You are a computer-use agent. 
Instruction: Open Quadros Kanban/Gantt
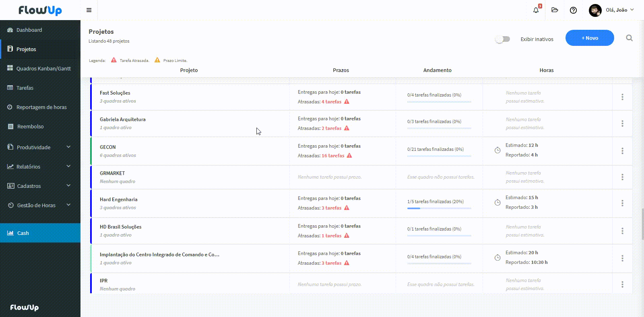tap(40, 68)
